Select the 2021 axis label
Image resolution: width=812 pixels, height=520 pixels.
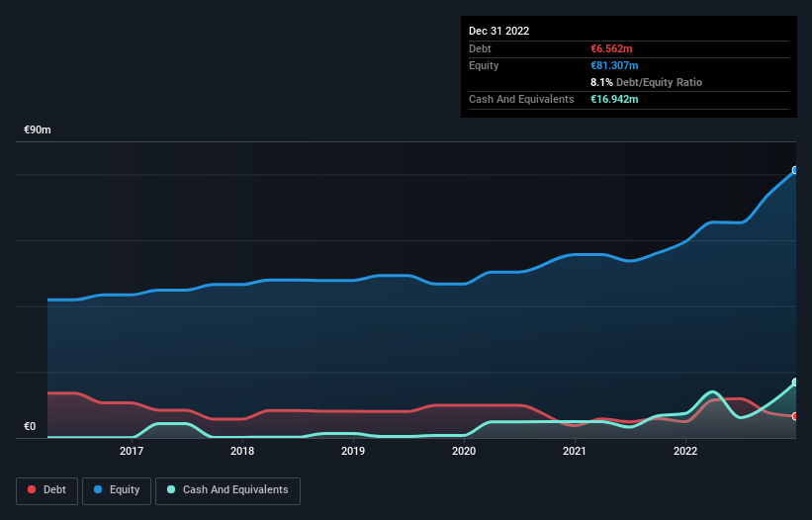point(575,451)
